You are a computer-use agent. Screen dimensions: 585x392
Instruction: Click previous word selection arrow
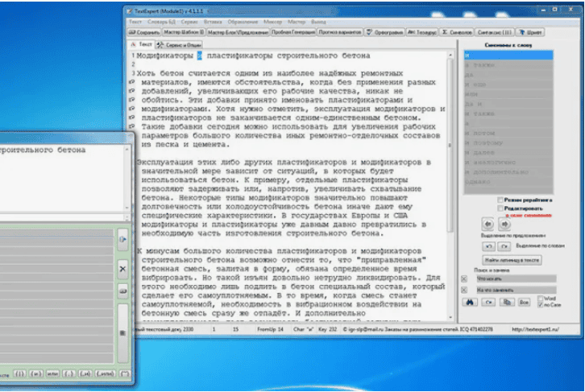(488, 246)
